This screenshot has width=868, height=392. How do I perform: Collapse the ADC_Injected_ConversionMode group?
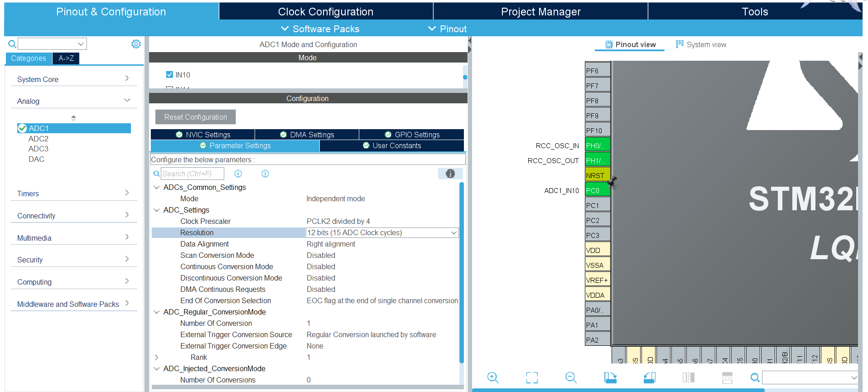[x=157, y=368]
